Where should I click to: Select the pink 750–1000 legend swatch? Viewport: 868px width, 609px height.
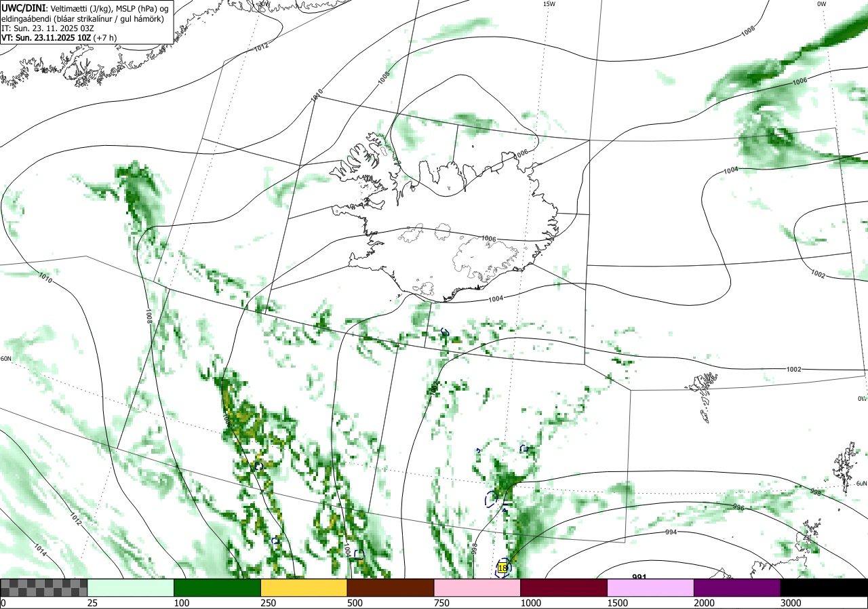point(477,587)
